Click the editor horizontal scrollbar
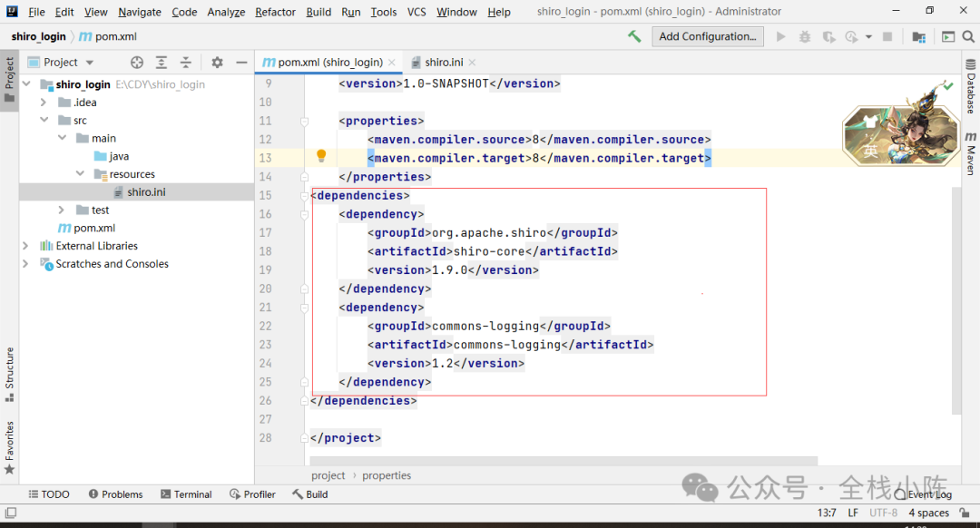Screen dimensions: 980x528 point(563,461)
